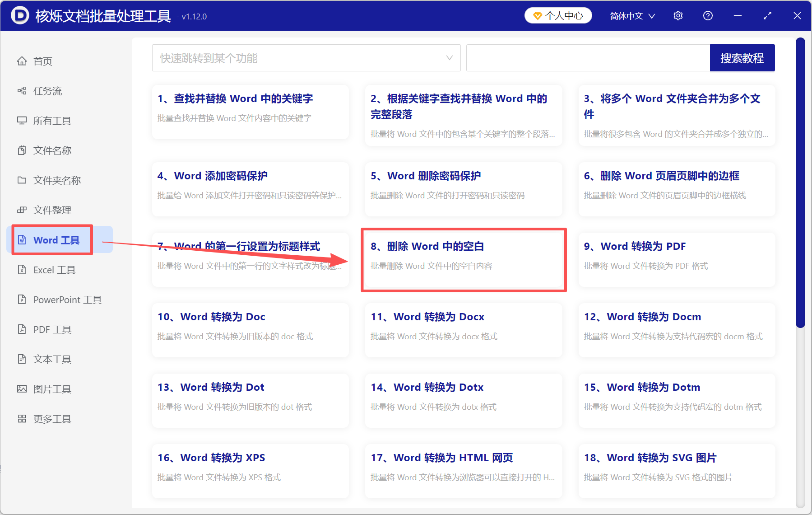Viewport: 812px width, 515px height.
Task: Select the Word 工具 sidebar icon
Action: pyautogui.click(x=51, y=240)
